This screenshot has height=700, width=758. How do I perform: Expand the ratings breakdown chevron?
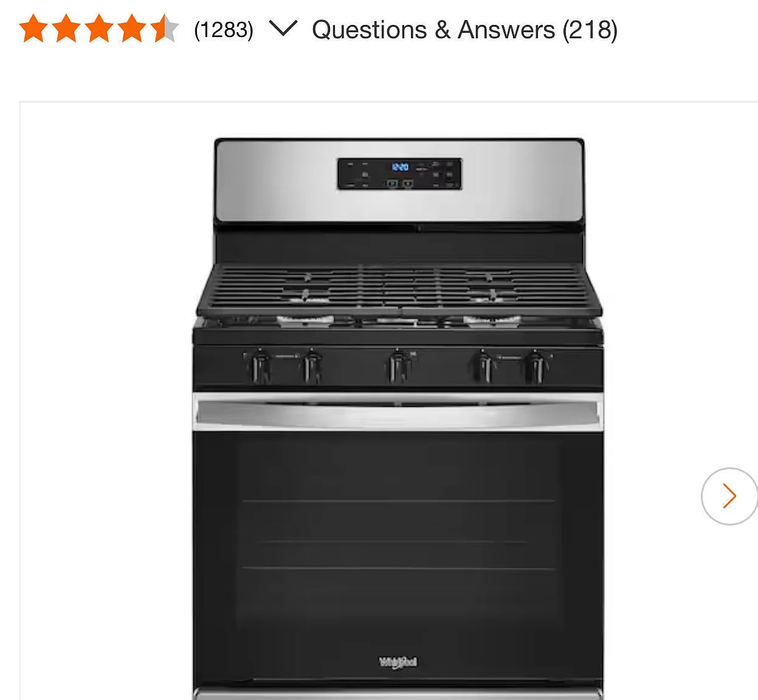[x=283, y=29]
